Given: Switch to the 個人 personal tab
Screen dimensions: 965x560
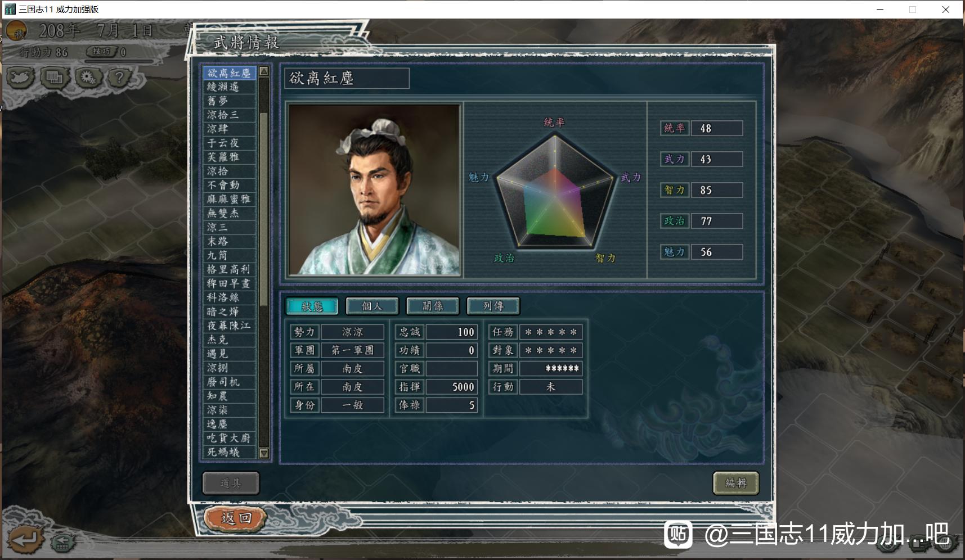Looking at the screenshot, I should point(372,306).
